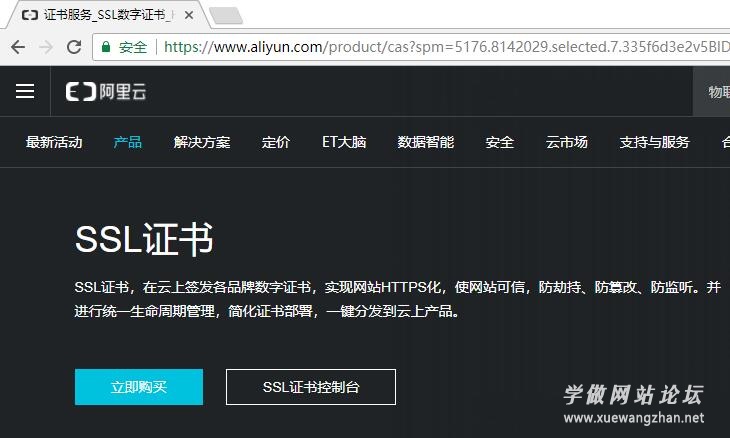Viewport: 730px width, 438px height.
Task: Open the 支持与服务 menu item
Action: pos(654,142)
